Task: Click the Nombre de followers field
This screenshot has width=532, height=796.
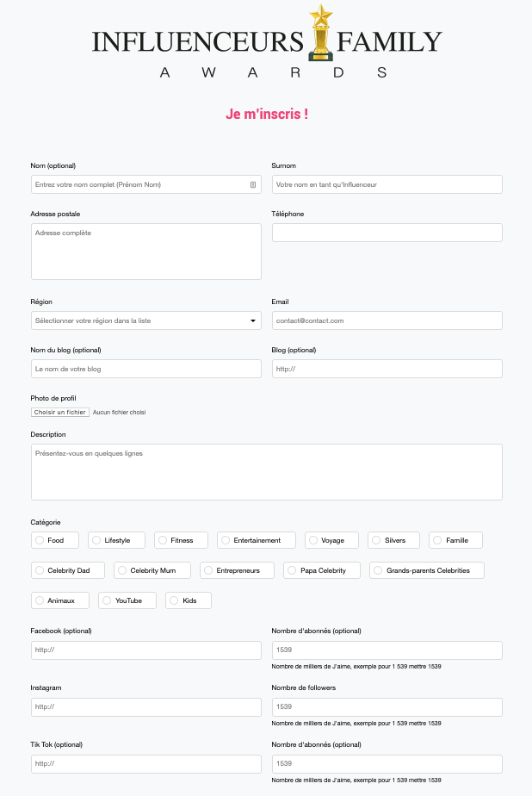Action: [x=387, y=707]
